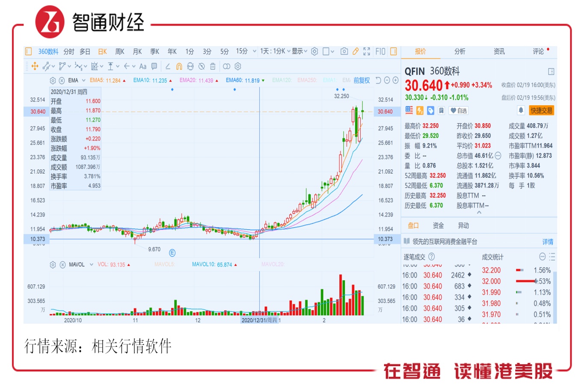The height and width of the screenshot is (392, 584).
Task: Click the 快捷交易 quick trade button
Action: pyautogui.click(x=541, y=110)
